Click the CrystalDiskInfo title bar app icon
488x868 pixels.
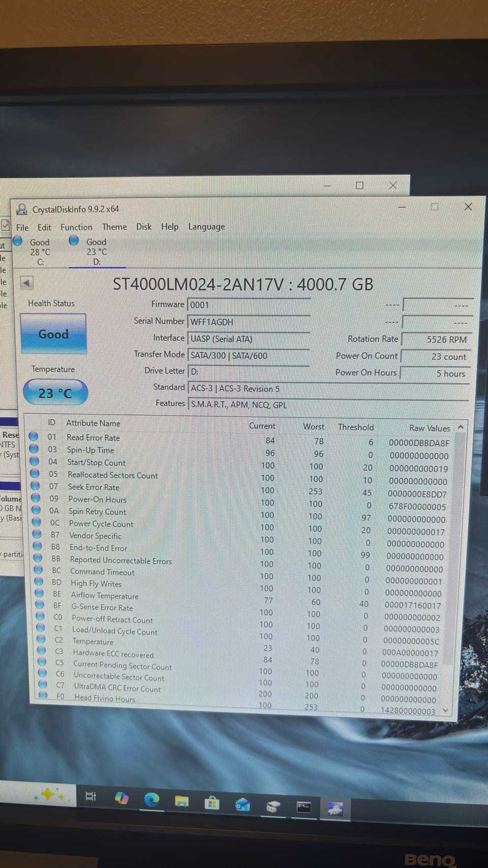coord(21,209)
